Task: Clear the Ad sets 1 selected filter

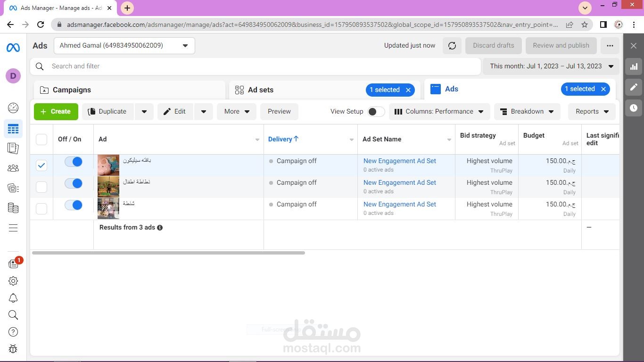Action: [x=408, y=90]
